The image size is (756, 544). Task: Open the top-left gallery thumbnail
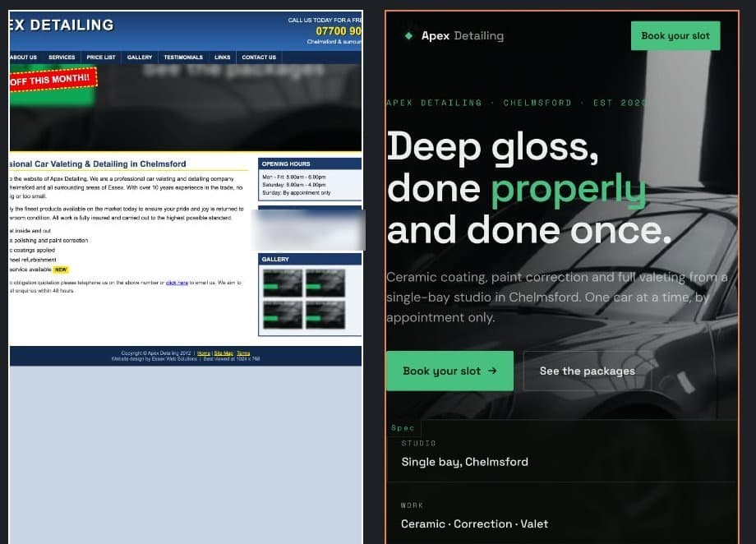click(x=283, y=283)
